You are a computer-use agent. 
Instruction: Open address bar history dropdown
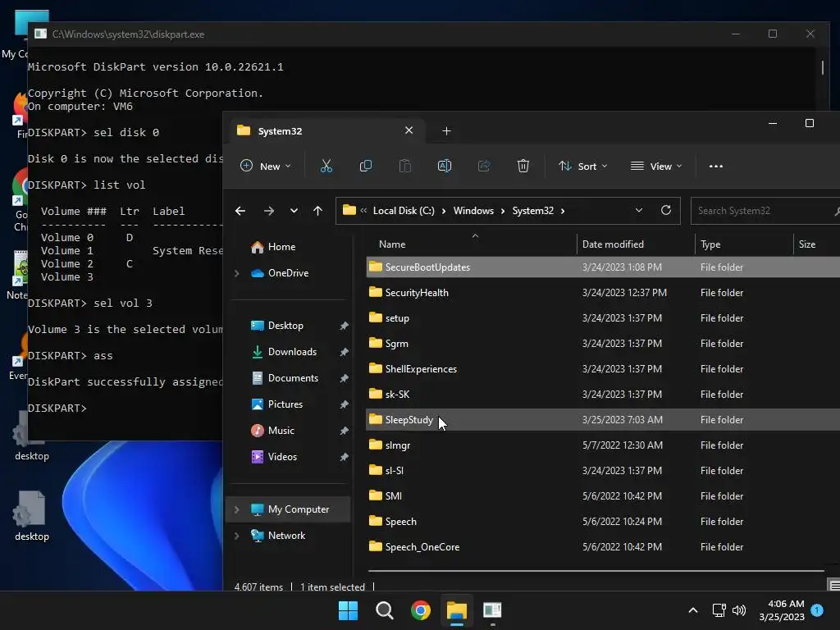638,211
